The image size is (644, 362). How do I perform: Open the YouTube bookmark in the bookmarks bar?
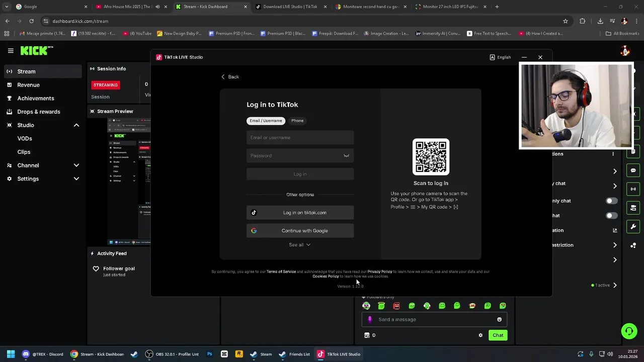pos(137,34)
